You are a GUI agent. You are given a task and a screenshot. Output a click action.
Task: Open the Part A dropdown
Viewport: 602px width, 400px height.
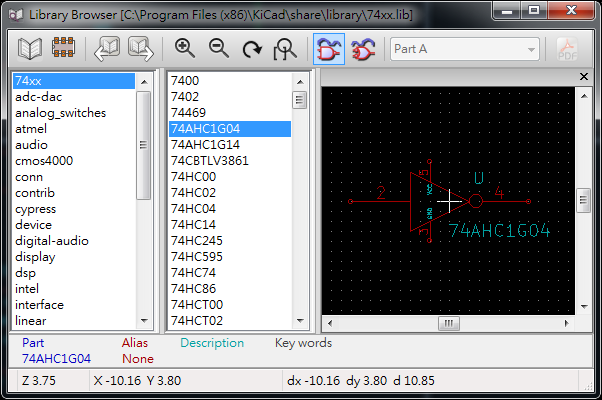465,49
